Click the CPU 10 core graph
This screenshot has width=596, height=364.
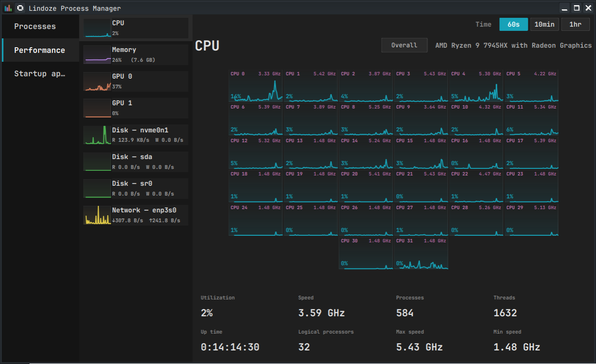(477, 119)
